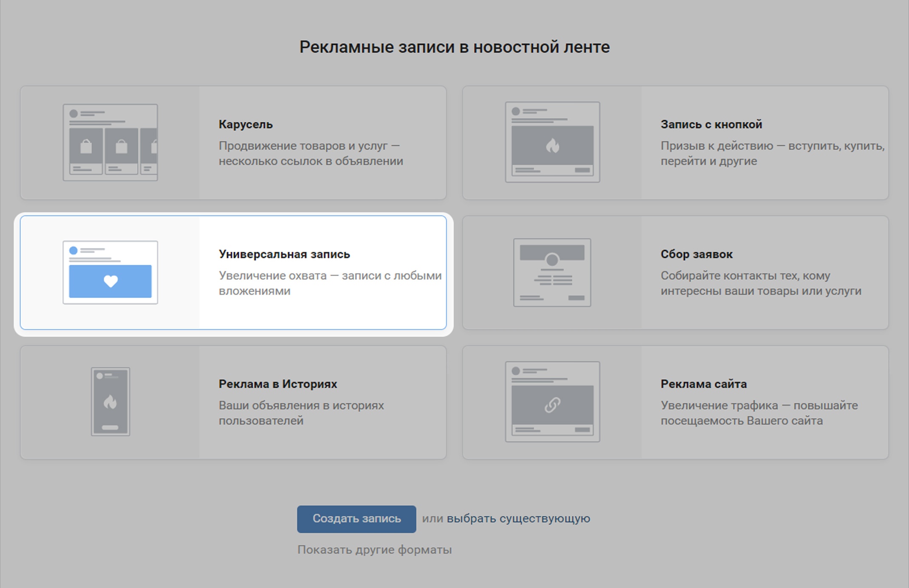Screen dimensions: 909x588
Task: Click the chain-link icon in Реклама сайта
Action: tap(552, 405)
